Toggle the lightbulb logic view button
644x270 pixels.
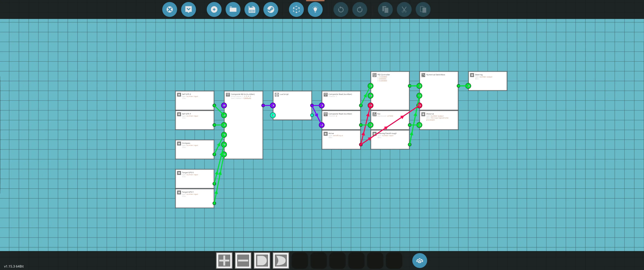click(315, 10)
